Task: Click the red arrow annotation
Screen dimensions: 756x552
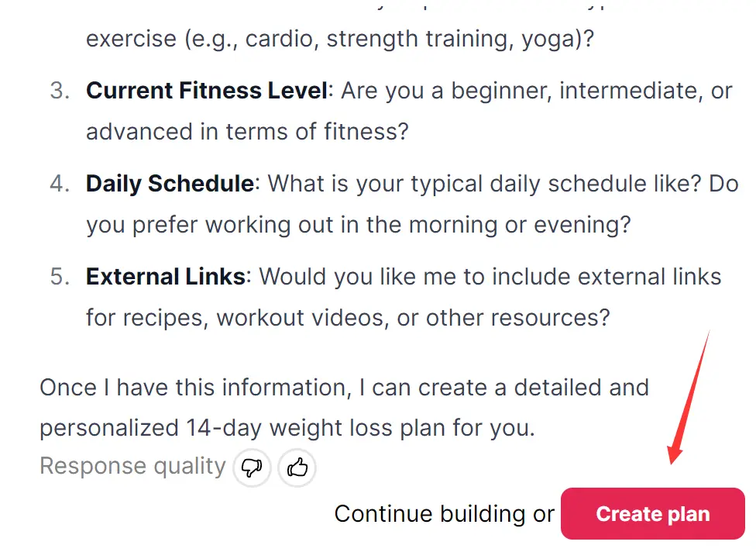Action: pyautogui.click(x=689, y=395)
